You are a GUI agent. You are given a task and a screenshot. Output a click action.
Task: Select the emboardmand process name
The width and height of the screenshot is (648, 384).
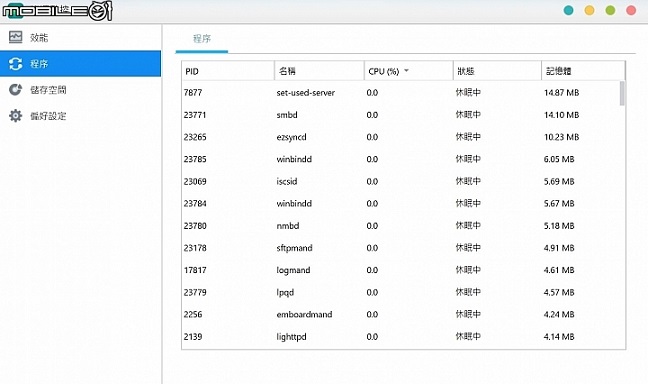304,315
